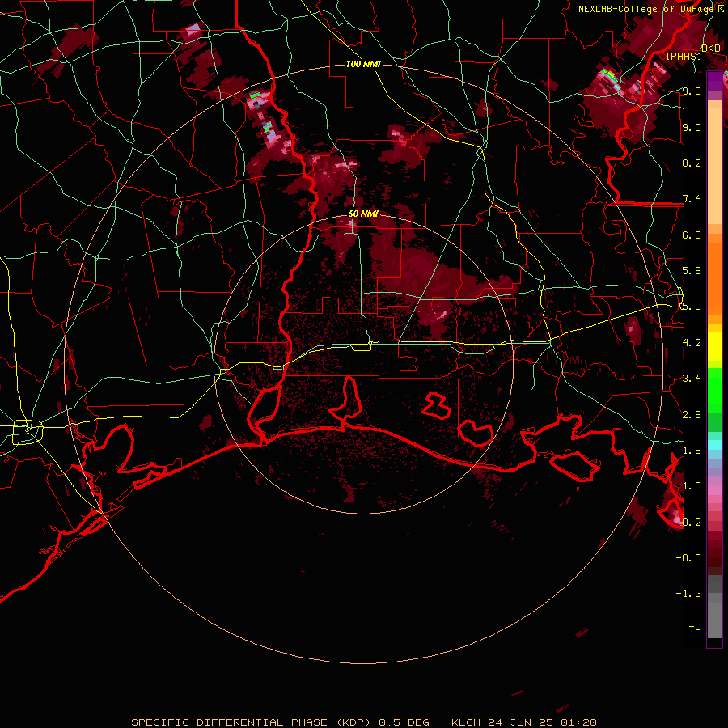728x728 pixels.
Task: Click the 100 NMI range ring label
Action: [x=363, y=64]
